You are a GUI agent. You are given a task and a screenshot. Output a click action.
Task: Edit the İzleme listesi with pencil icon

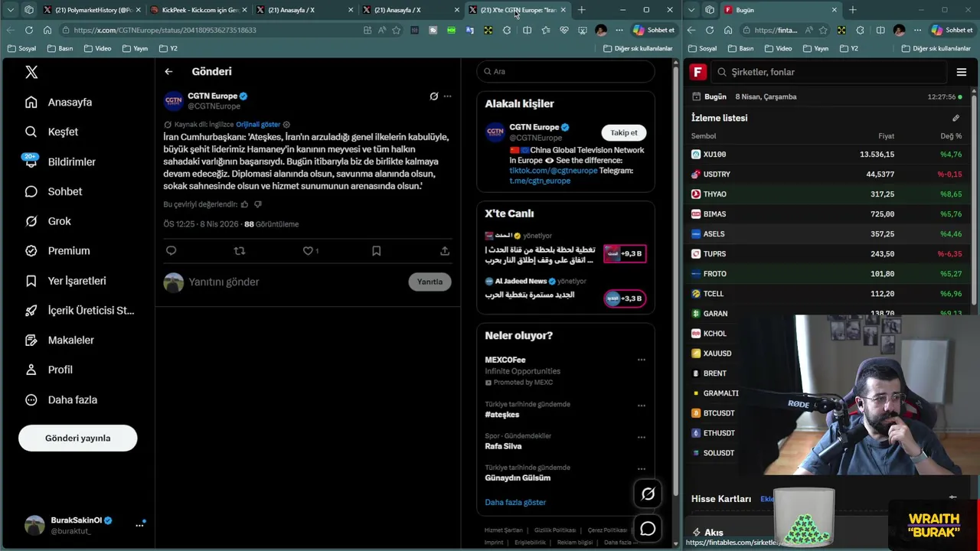[955, 118]
